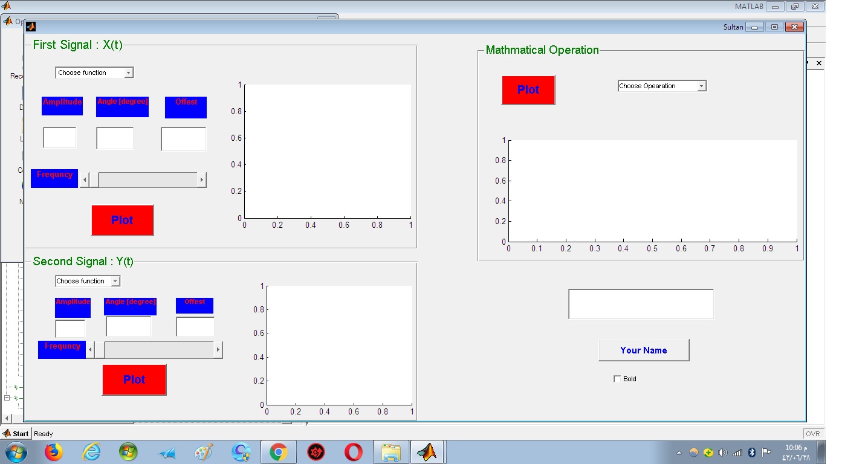Focus First Signal Offest input box
868x464 pixels.
click(x=184, y=139)
